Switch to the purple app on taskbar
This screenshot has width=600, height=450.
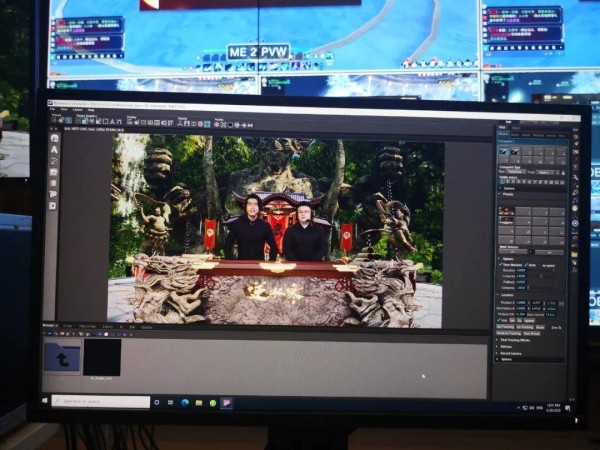(227, 403)
